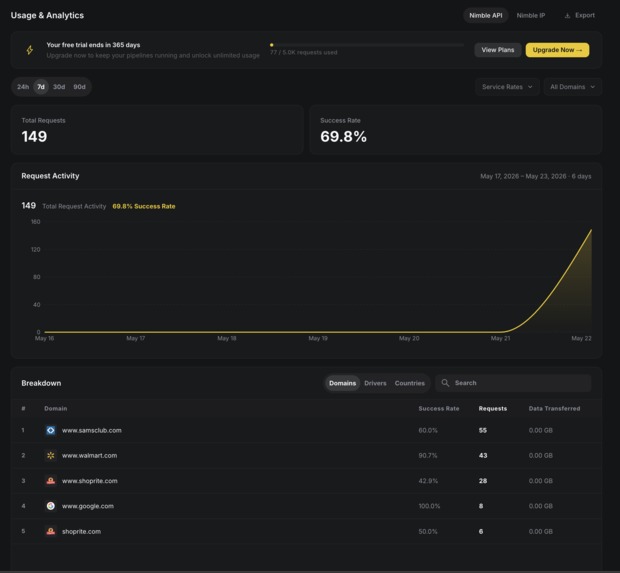This screenshot has width=620, height=573.
Task: Click the 100.0% success rate value
Action: [429, 506]
